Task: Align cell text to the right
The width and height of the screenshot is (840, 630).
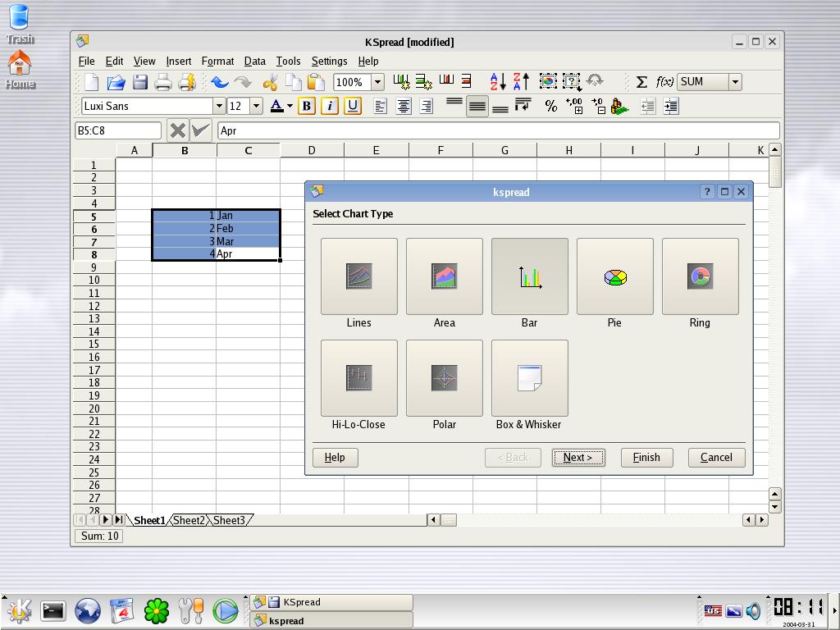Action: 427,106
